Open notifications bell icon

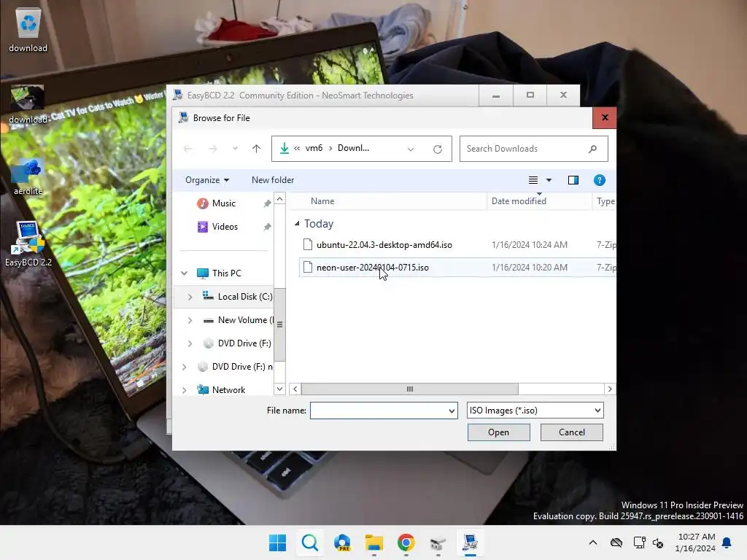pyautogui.click(x=727, y=542)
